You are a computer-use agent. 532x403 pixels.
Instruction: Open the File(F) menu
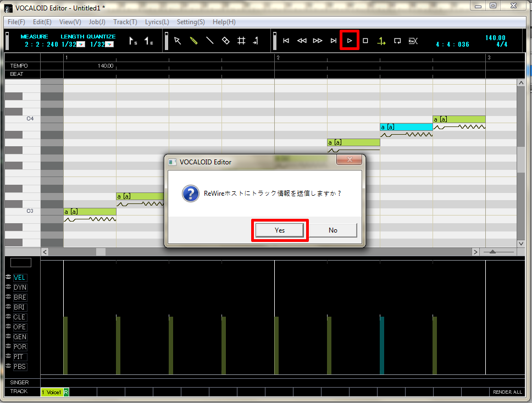[x=16, y=22]
